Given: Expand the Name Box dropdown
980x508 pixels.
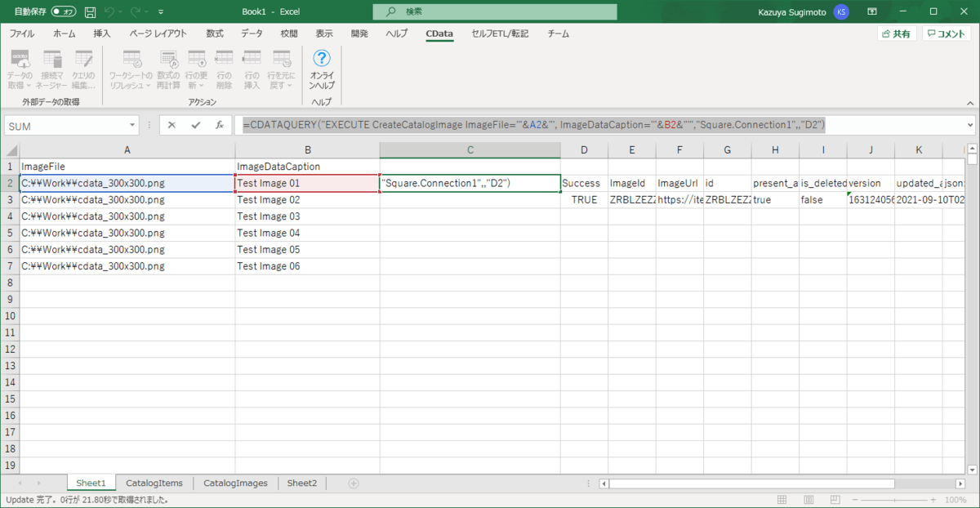Looking at the screenshot, I should [132, 125].
